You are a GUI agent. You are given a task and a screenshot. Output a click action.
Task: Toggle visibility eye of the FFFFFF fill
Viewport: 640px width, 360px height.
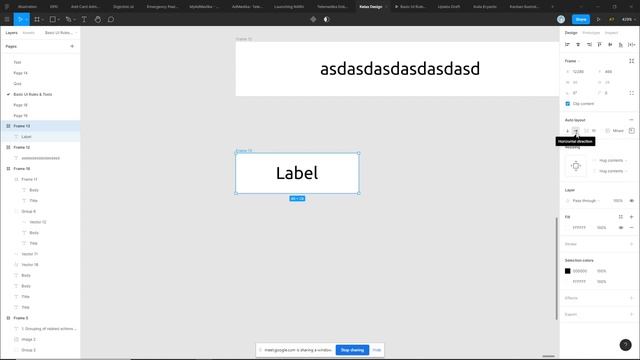click(621, 227)
